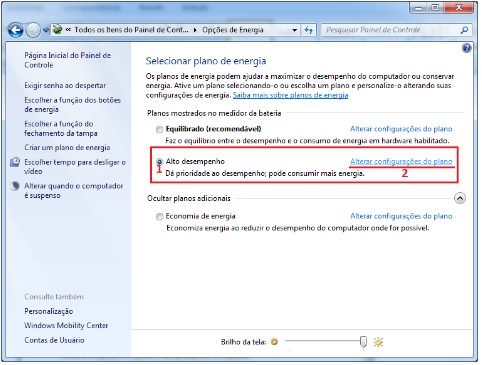Select the Alto desempenho radio button
482x365 pixels.
tap(159, 162)
